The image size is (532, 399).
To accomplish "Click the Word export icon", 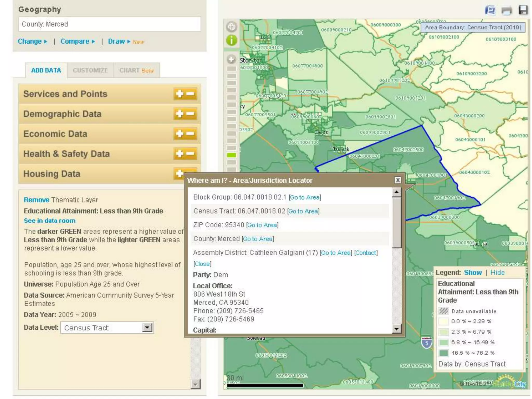I will (x=490, y=10).
